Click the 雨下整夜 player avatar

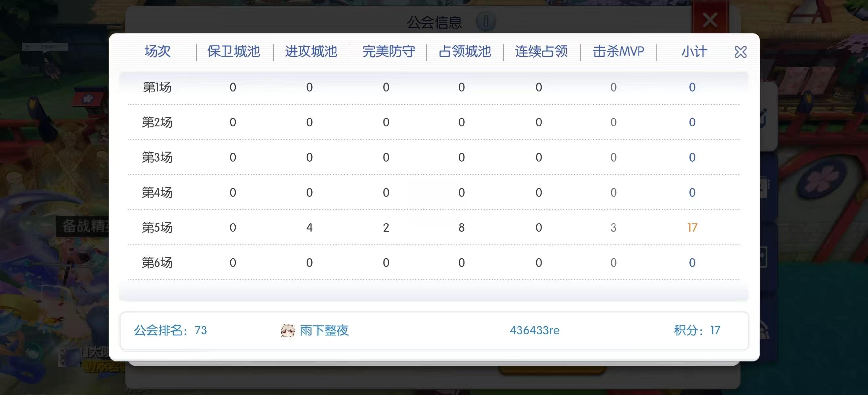click(287, 330)
